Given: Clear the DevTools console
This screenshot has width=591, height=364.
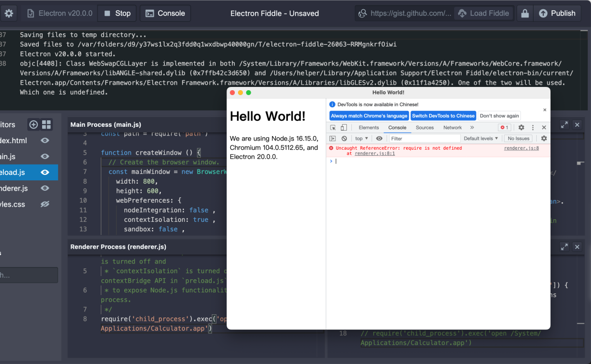Looking at the screenshot, I should click(x=344, y=138).
